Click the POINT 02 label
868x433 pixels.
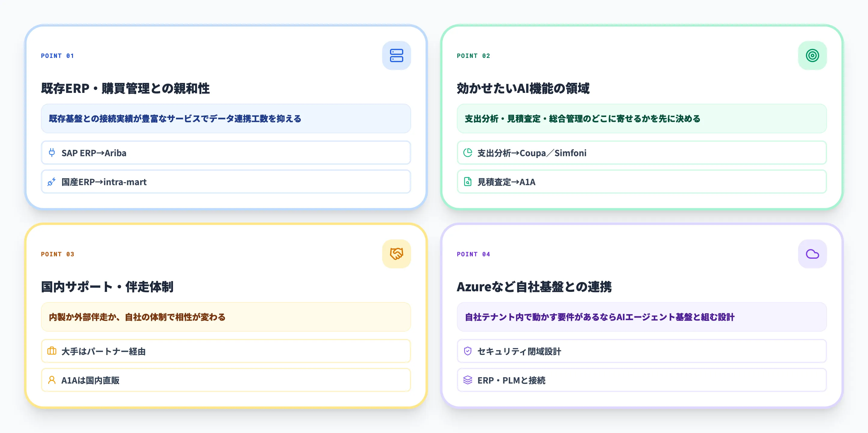click(x=473, y=56)
